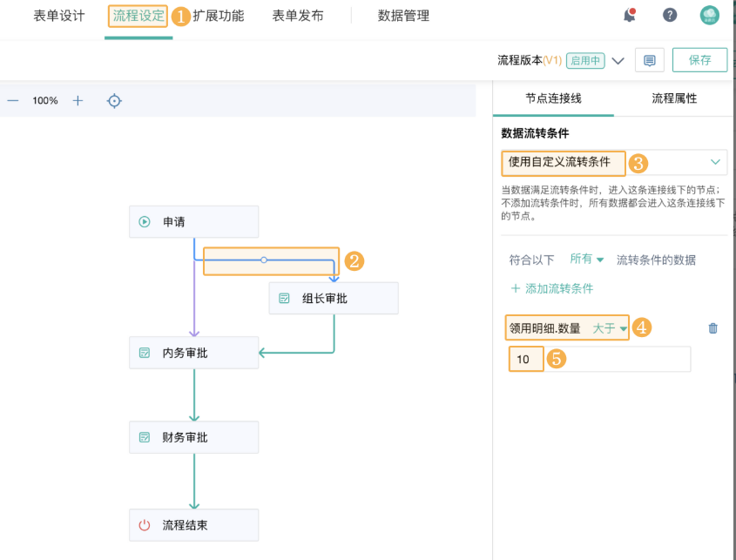Select the 申请 node

(194, 221)
